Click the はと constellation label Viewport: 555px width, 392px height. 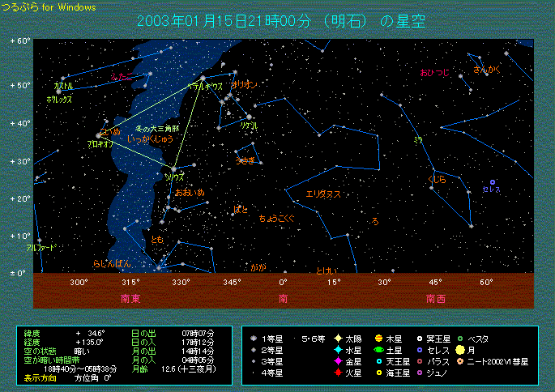[241, 210]
